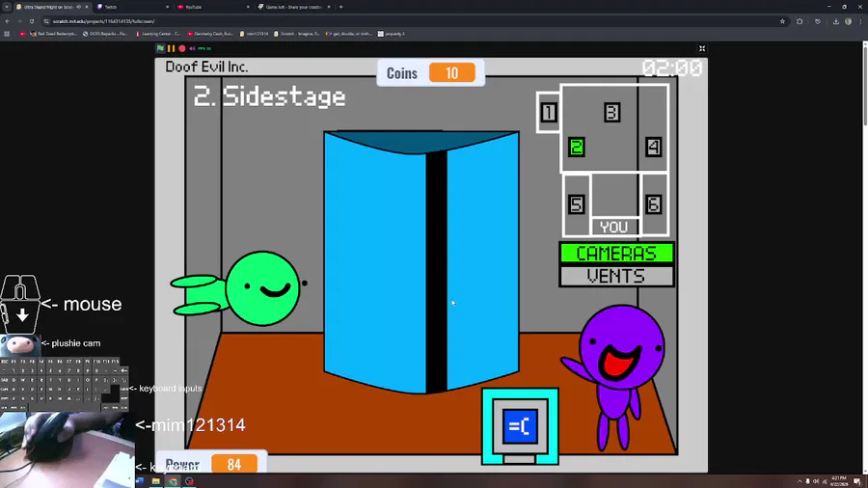Click the '2. Sidestage' room title
The width and height of the screenshot is (868, 488).
pos(270,96)
